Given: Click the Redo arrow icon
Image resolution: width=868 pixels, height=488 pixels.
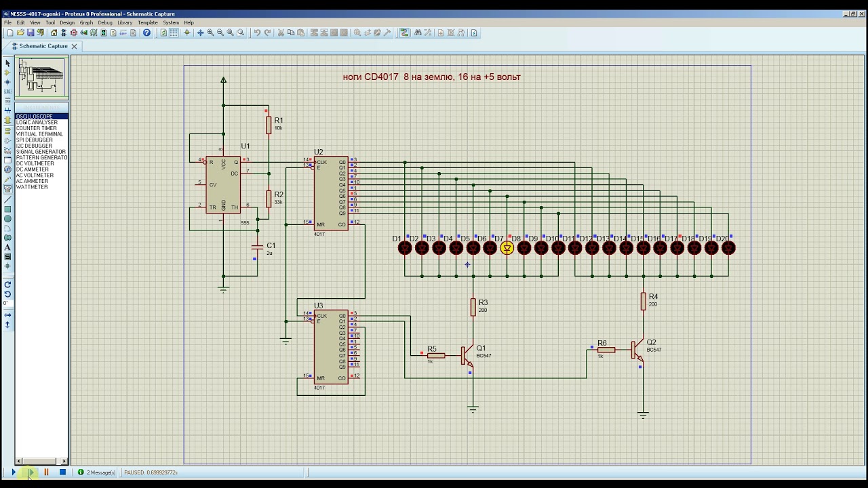Looking at the screenshot, I should pyautogui.click(x=267, y=33).
